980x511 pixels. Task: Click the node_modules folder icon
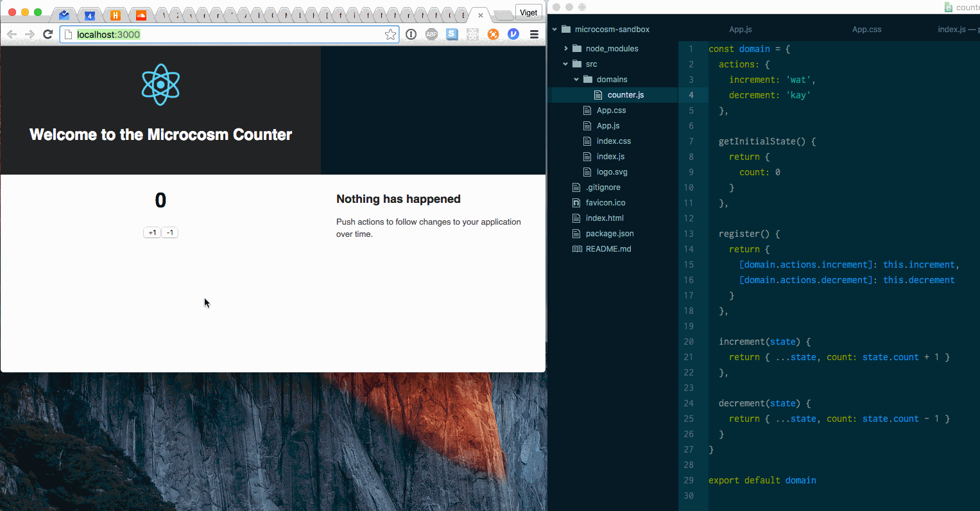click(576, 49)
